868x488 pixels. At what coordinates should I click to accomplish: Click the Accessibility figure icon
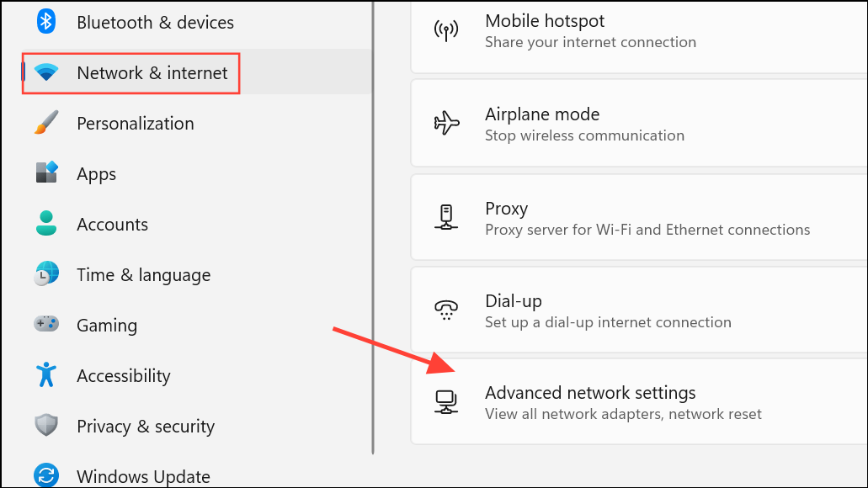pyautogui.click(x=46, y=375)
